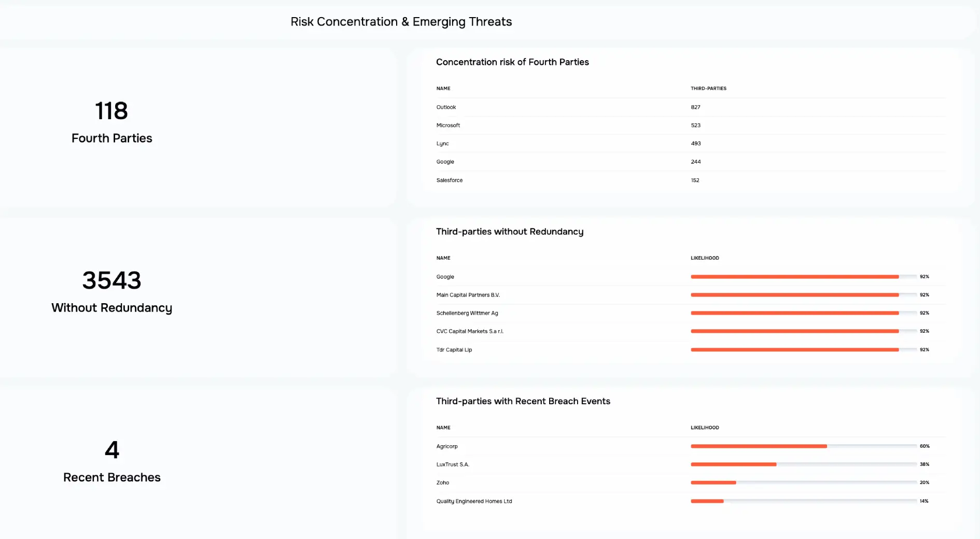Click Zoho's 20% likelihood bar
Viewport: 980px width, 539px height.
[x=713, y=483]
